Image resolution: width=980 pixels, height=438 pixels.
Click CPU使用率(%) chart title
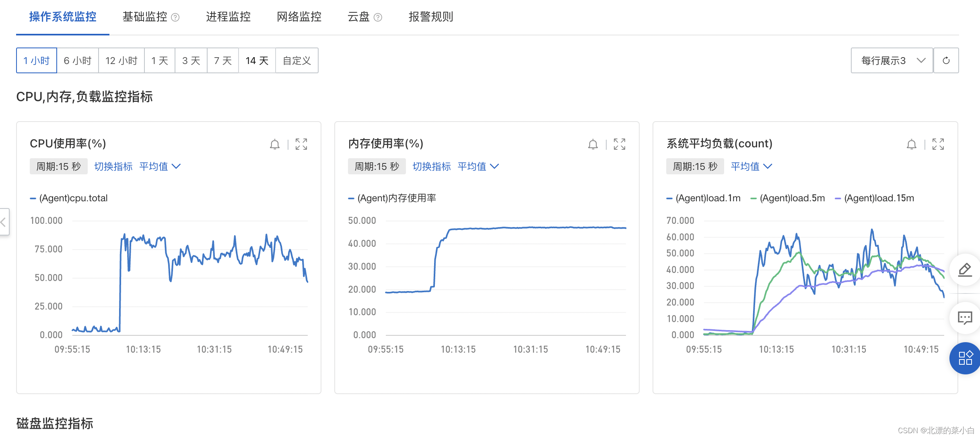point(68,144)
